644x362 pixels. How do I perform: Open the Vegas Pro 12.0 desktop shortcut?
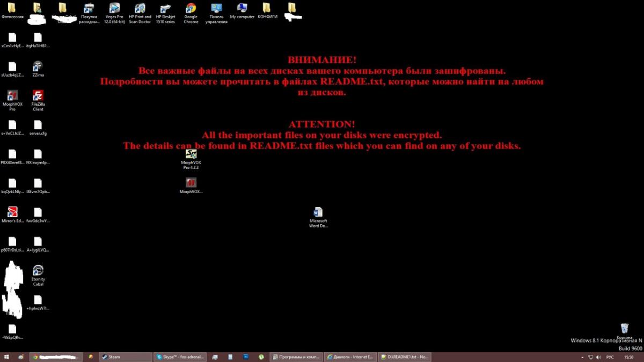(x=114, y=9)
